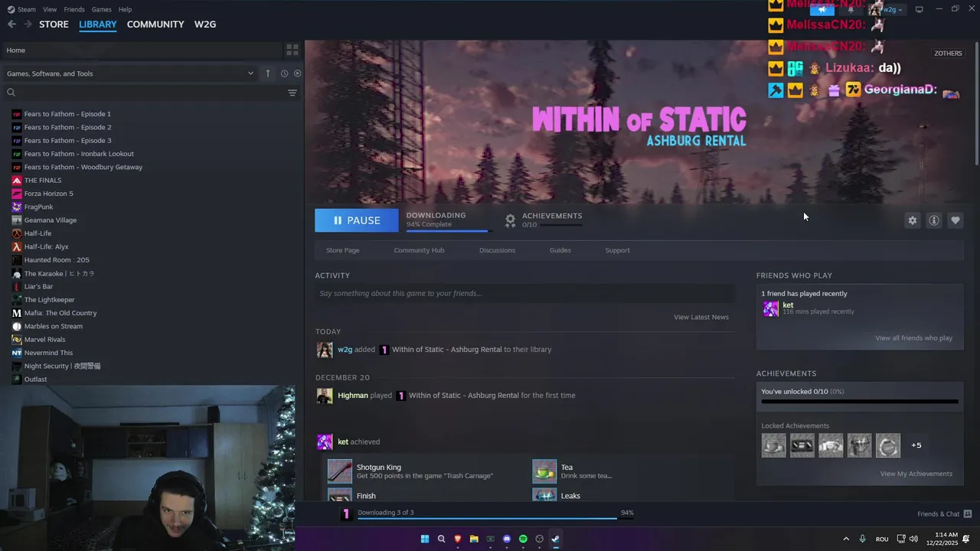
Task: Open Discord from taskbar
Action: coord(507,539)
